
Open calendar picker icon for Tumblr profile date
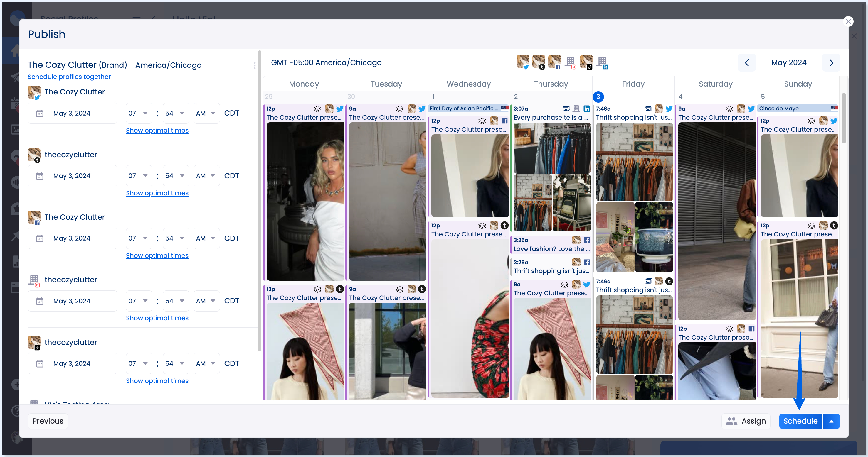tap(40, 176)
